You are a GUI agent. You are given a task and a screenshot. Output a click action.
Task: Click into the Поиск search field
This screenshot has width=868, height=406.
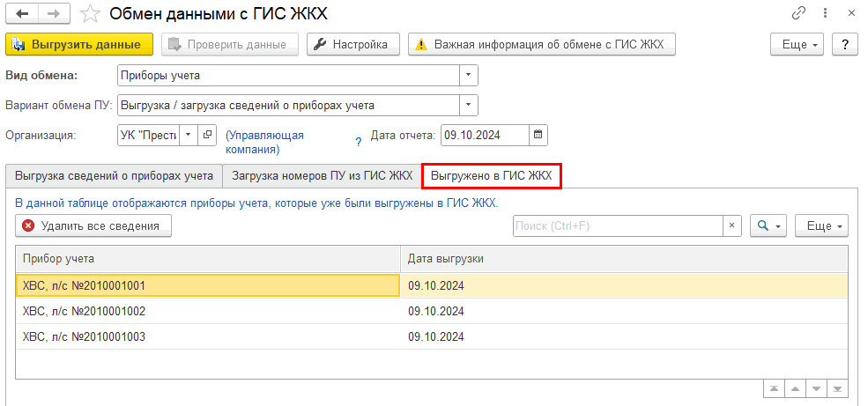pos(617,226)
